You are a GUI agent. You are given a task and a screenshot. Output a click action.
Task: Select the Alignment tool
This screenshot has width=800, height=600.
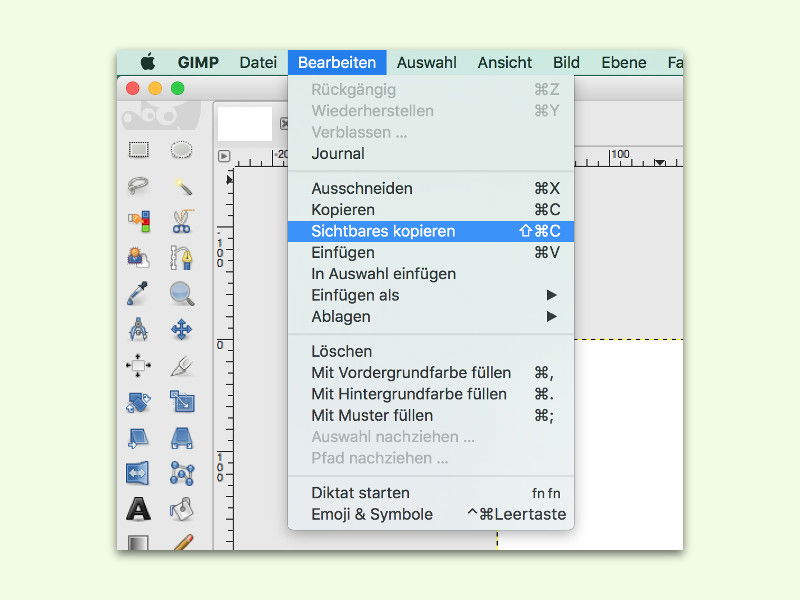click(x=138, y=365)
